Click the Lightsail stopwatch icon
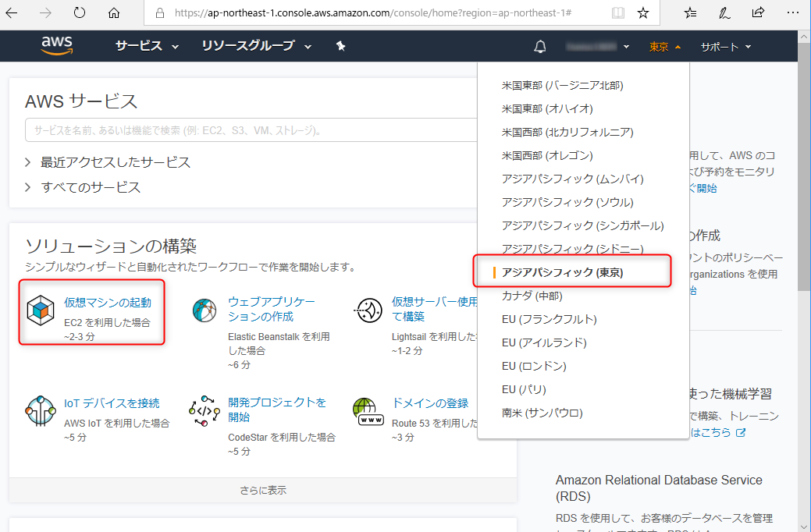The width and height of the screenshot is (811, 532). coord(368,309)
